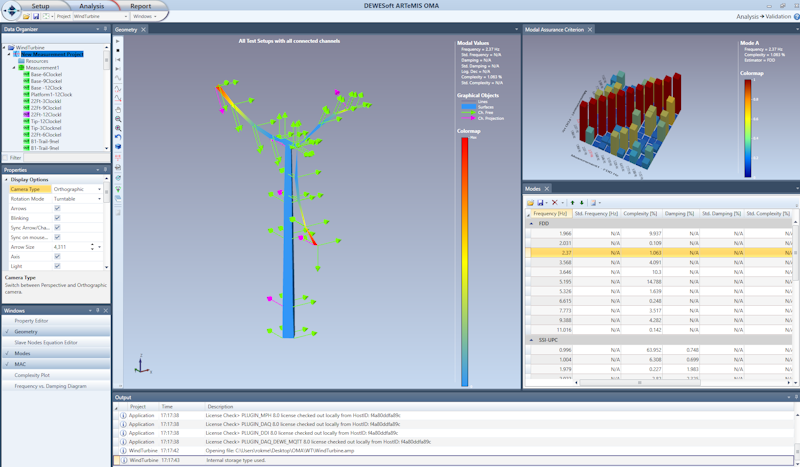Collapse the SSI-UPC group in Modes table

click(x=531, y=340)
